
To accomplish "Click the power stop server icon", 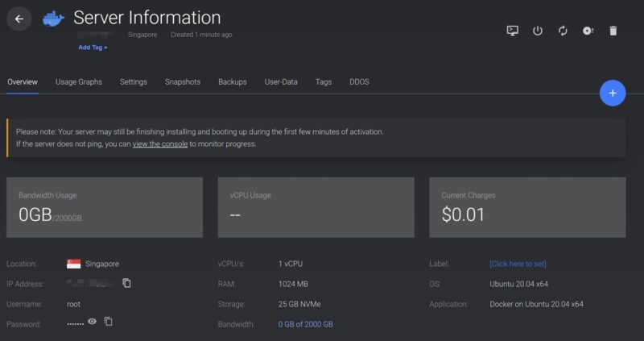I will [x=538, y=31].
